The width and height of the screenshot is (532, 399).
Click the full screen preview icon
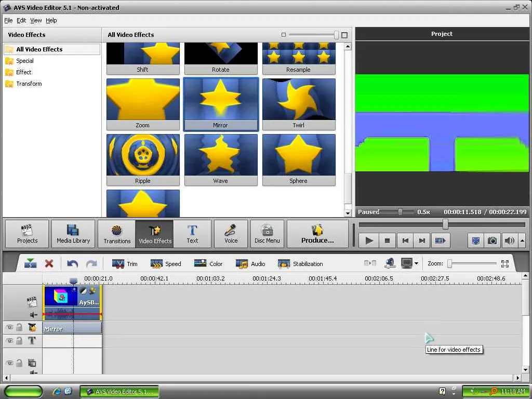click(x=476, y=241)
